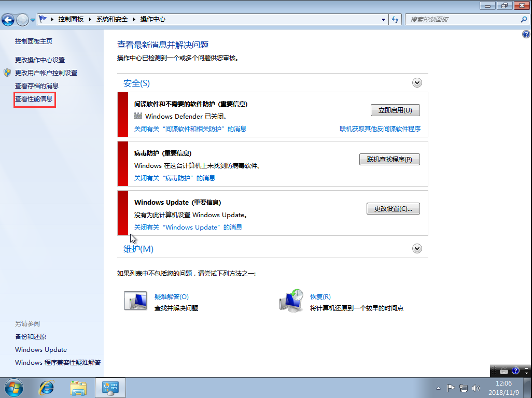Screen dimensions: 532x398
Task: Open 备份和还原 link
Action: click(31, 337)
